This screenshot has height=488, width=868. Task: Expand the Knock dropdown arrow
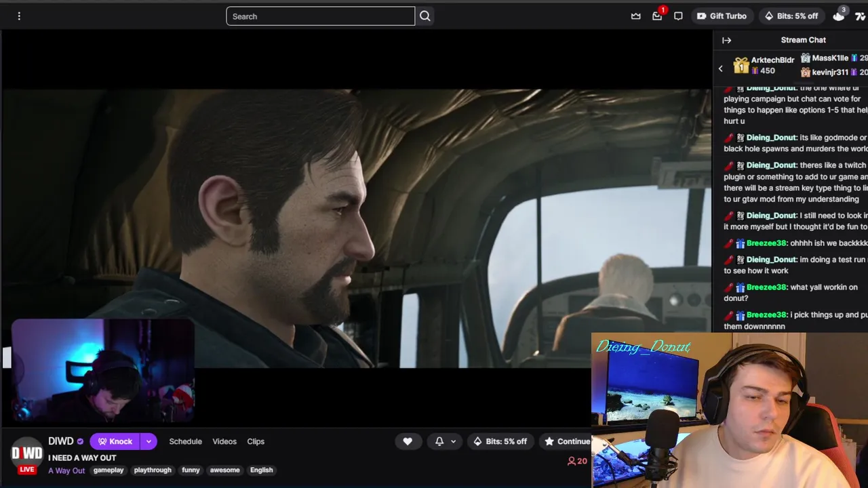coord(149,441)
